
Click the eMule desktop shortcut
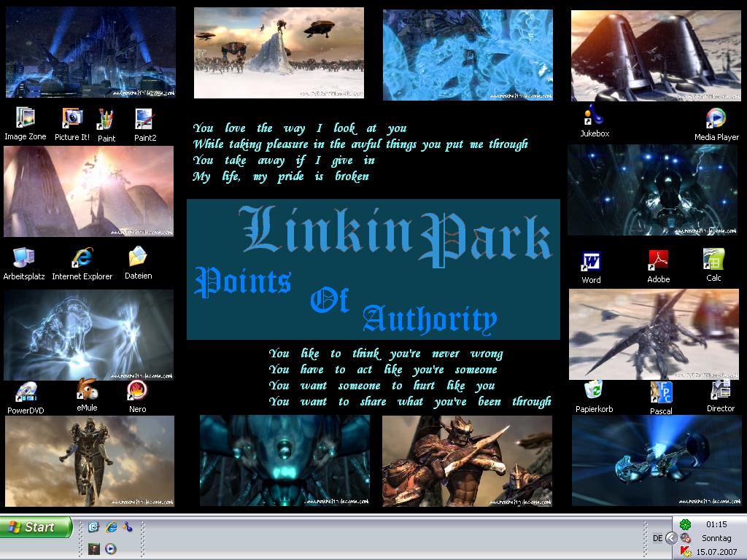tap(86, 391)
